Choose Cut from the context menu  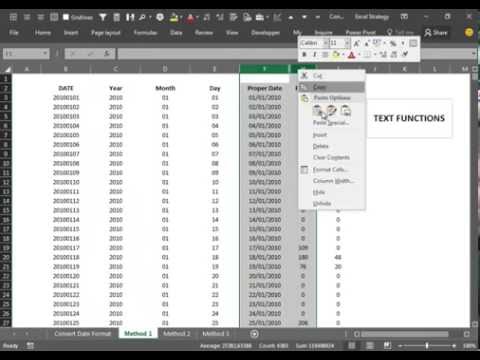point(332,76)
